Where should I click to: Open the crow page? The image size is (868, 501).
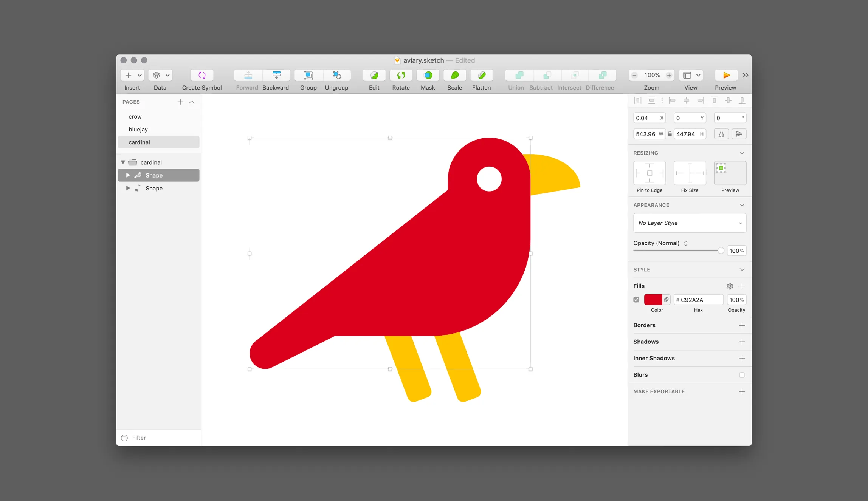point(135,116)
